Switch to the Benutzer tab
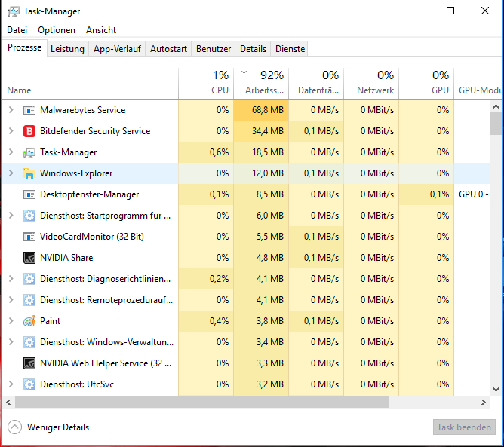Image resolution: width=504 pixels, height=447 pixels. (214, 49)
